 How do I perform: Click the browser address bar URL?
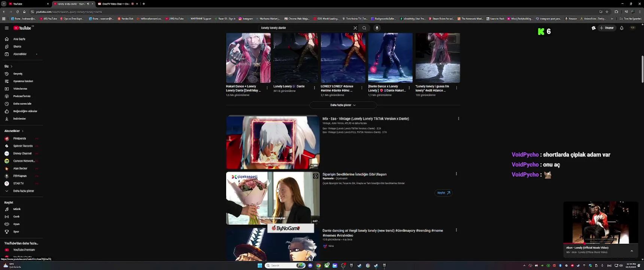(69, 12)
